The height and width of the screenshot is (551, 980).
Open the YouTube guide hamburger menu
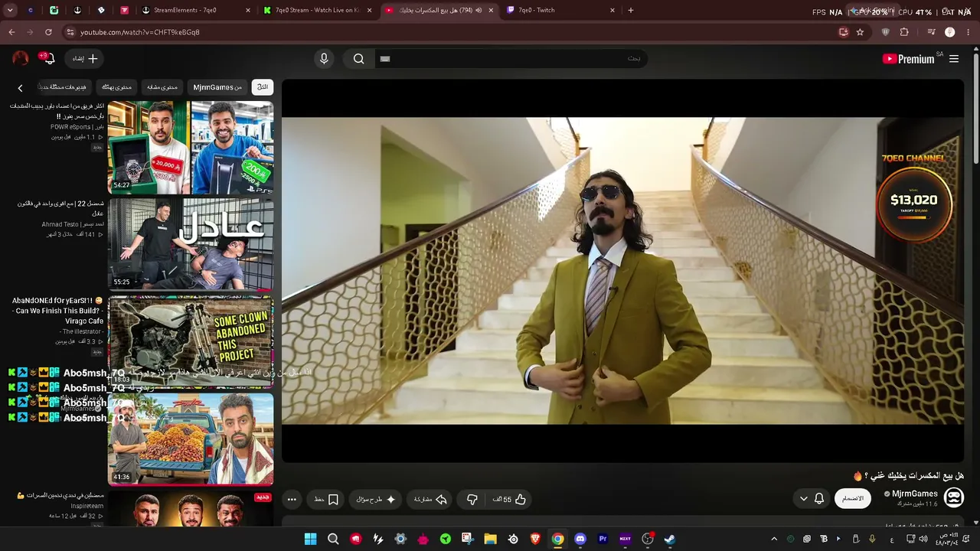[954, 59]
